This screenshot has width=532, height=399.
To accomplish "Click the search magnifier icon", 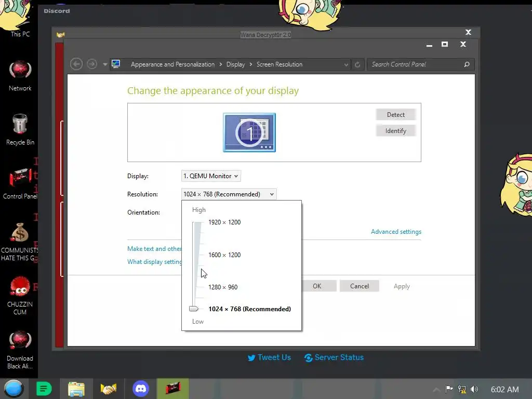I will pyautogui.click(x=467, y=64).
